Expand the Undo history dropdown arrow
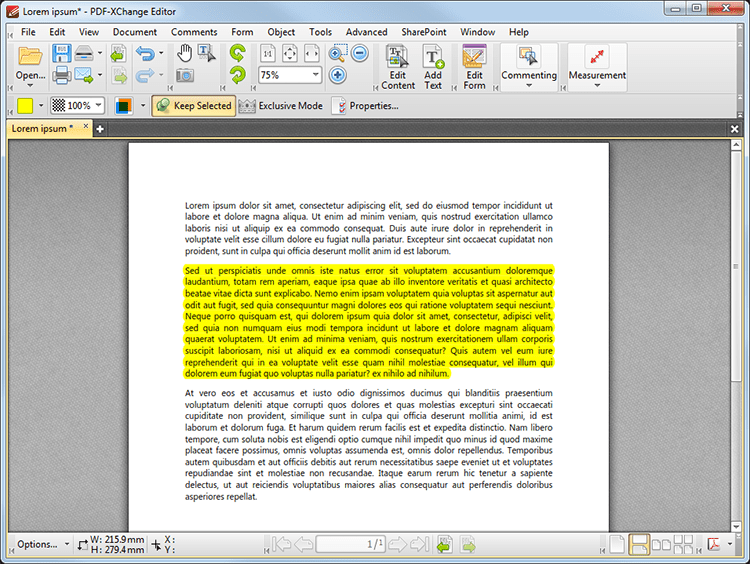Viewport: 750px width, 564px height. 161,53
